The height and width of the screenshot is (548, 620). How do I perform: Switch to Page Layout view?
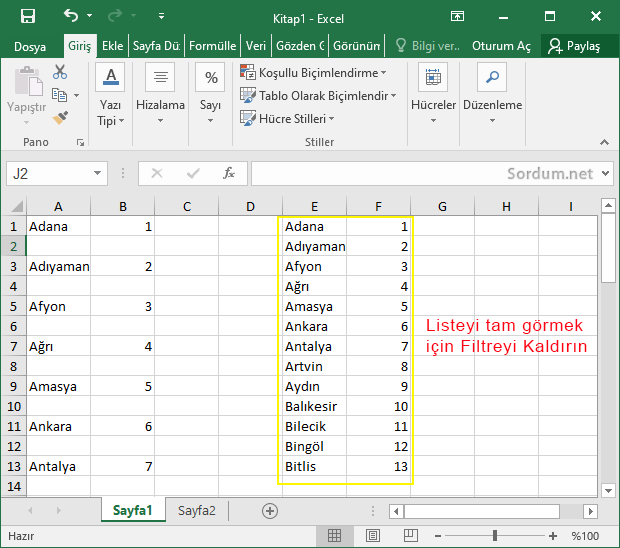pyautogui.click(x=372, y=536)
